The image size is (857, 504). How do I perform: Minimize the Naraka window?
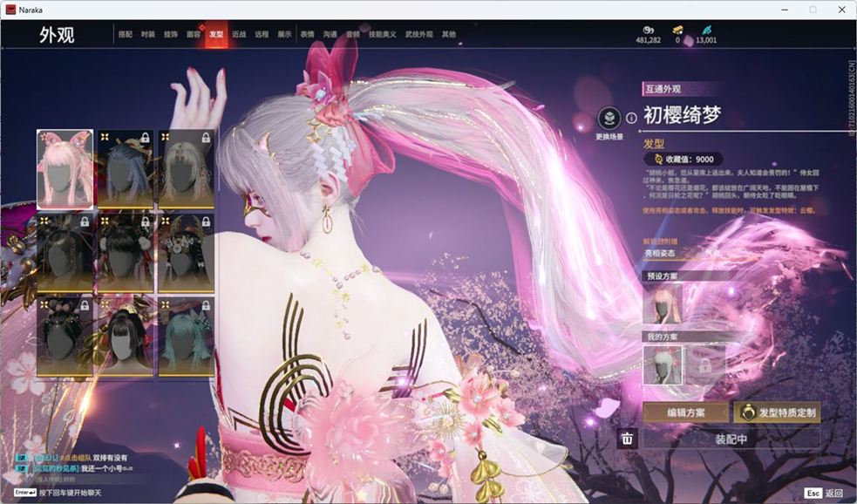(x=785, y=10)
